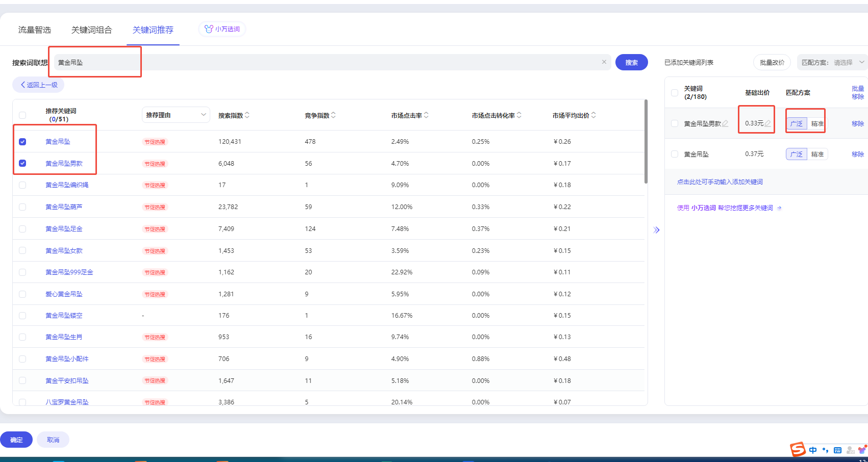The image size is (868, 462).
Task: Tick the select-all checkbox in added keyword list
Action: pos(675,93)
